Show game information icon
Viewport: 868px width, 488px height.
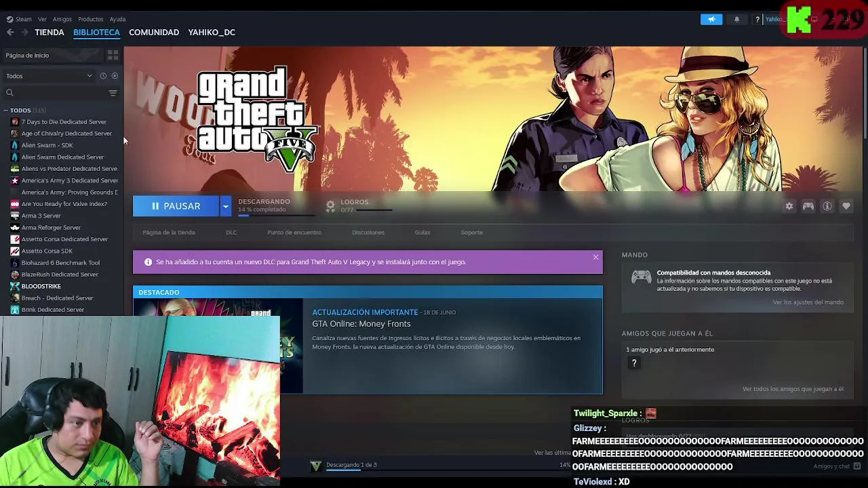click(827, 206)
